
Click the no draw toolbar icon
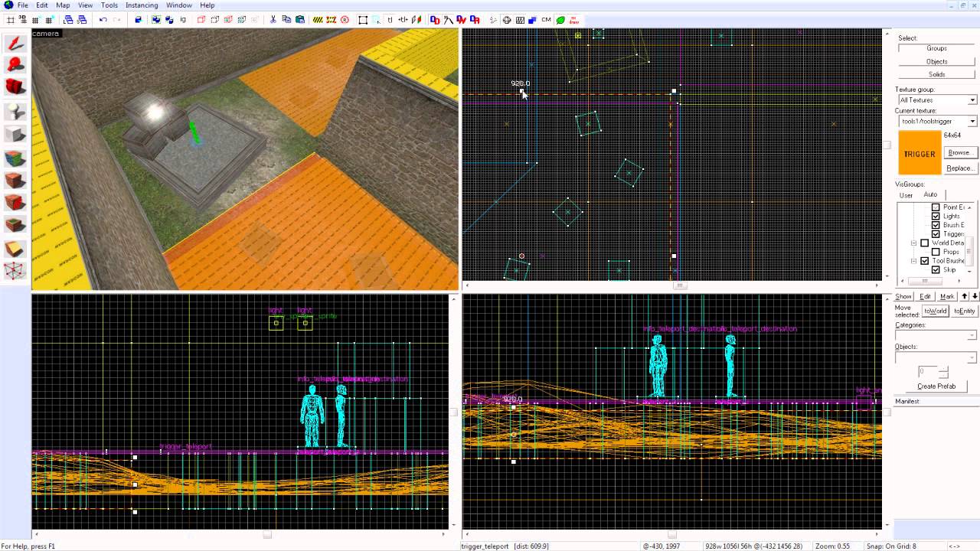pyautogui.click(x=573, y=20)
